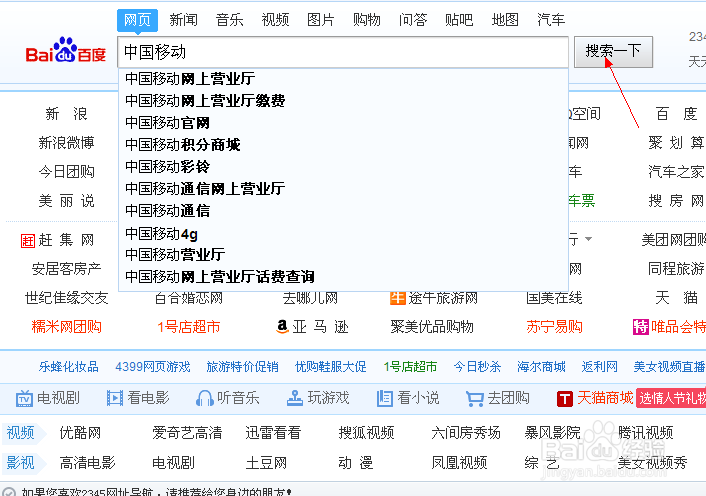Click the 赶集网 red icon
Image resolution: width=706 pixels, height=496 pixels.
pyautogui.click(x=27, y=241)
